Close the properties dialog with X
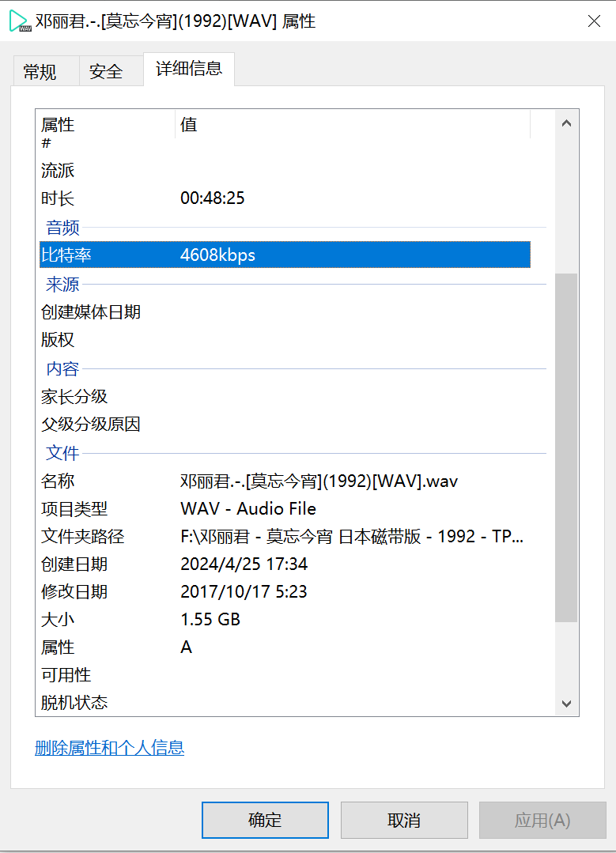Screen dimensions: 616x853 (x=594, y=21)
